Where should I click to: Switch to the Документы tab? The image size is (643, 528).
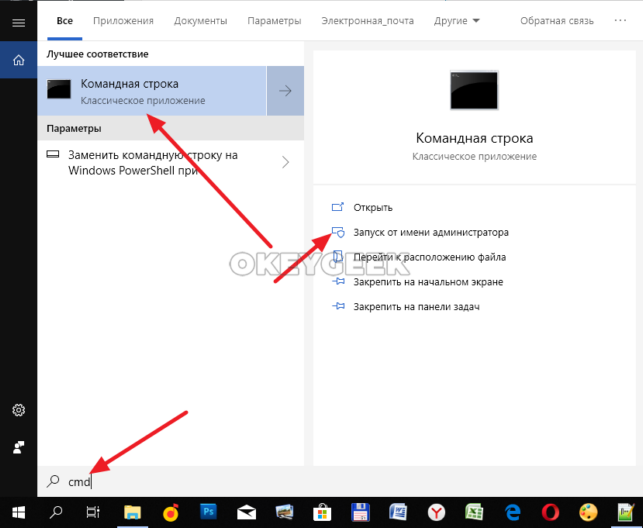coord(201,21)
